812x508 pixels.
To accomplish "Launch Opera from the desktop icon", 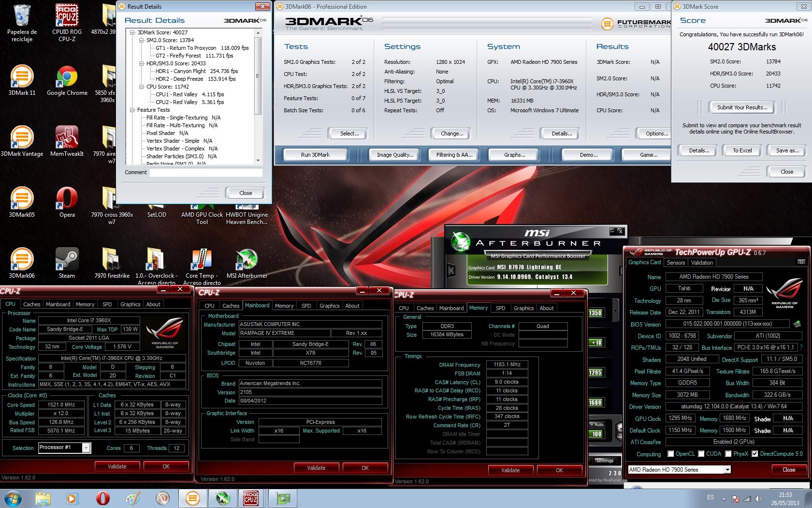I will [67, 202].
